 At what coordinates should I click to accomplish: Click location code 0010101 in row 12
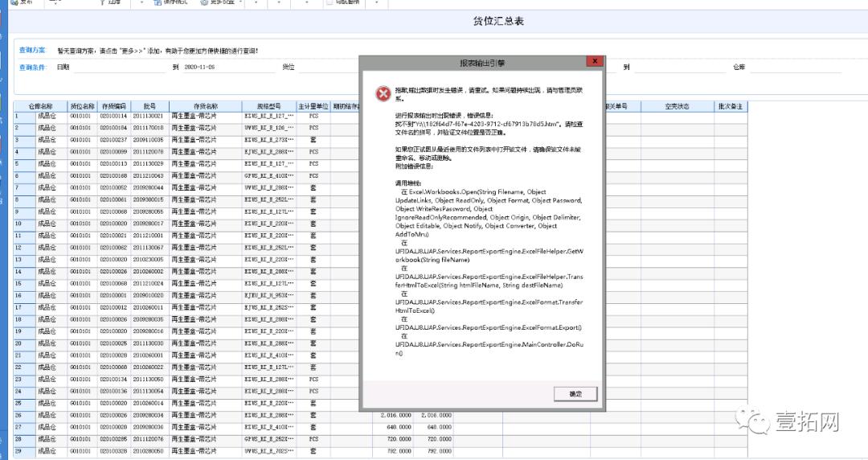point(82,248)
